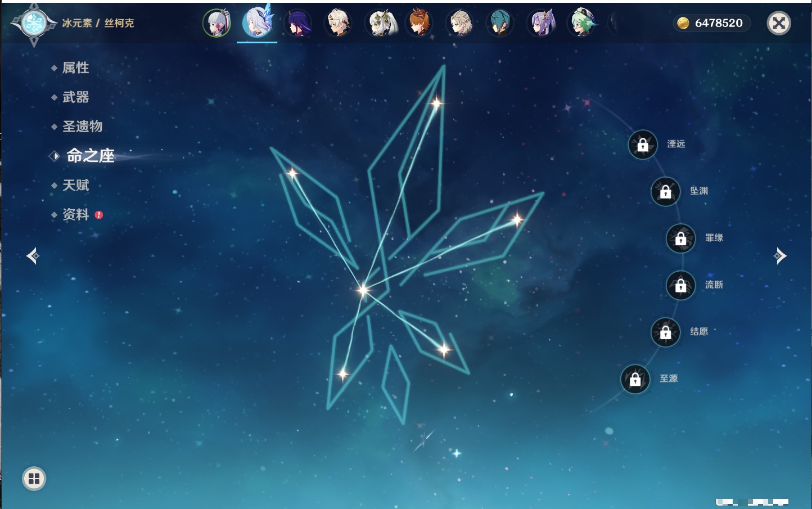812x509 pixels.
Task: Click the Mora balance 6478520
Action: pos(719,23)
